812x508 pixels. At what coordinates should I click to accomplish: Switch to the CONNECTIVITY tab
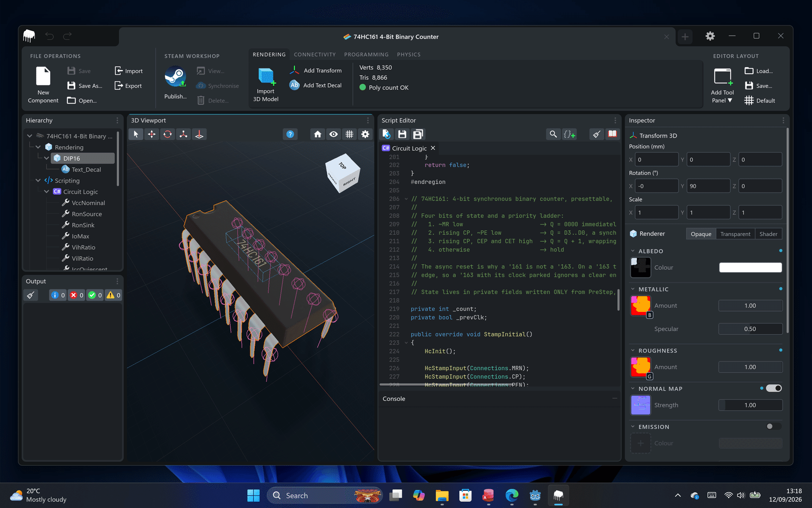point(315,54)
